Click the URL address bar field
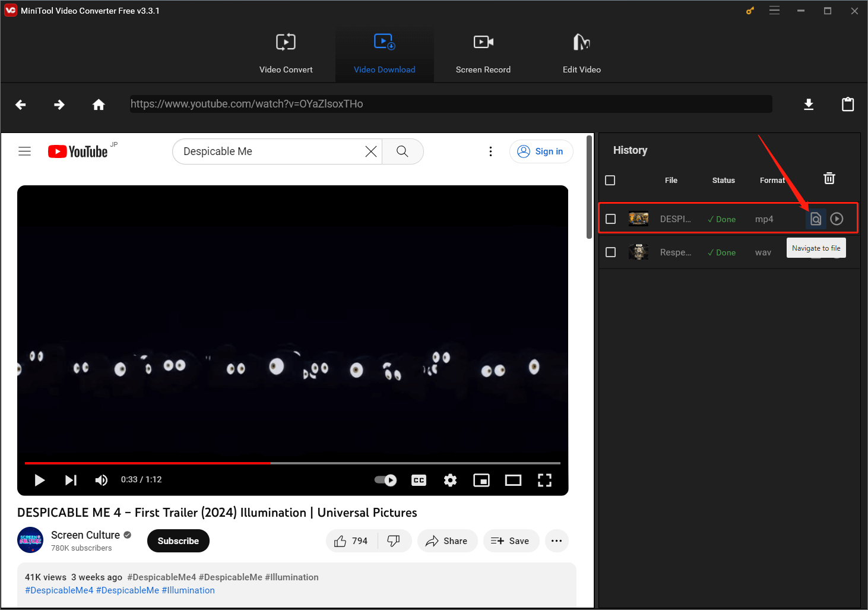 [x=450, y=104]
